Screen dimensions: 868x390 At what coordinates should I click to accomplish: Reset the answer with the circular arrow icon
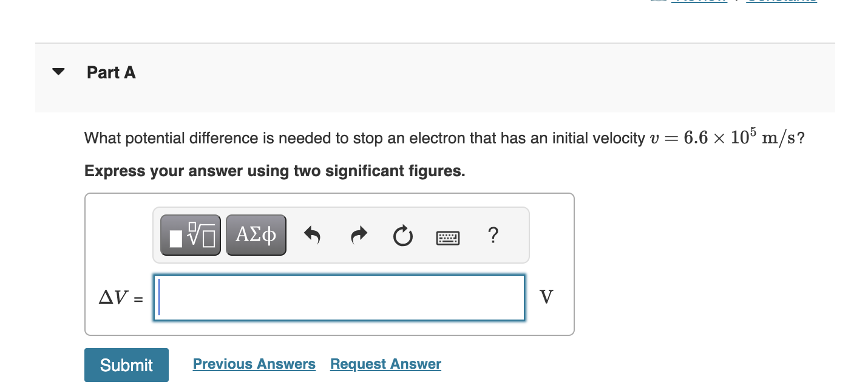[x=402, y=236]
